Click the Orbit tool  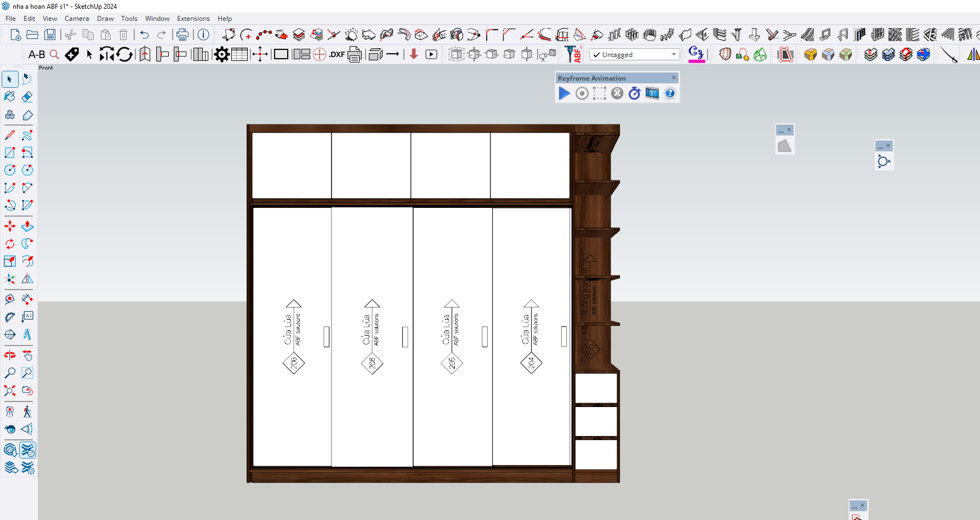tap(10, 355)
